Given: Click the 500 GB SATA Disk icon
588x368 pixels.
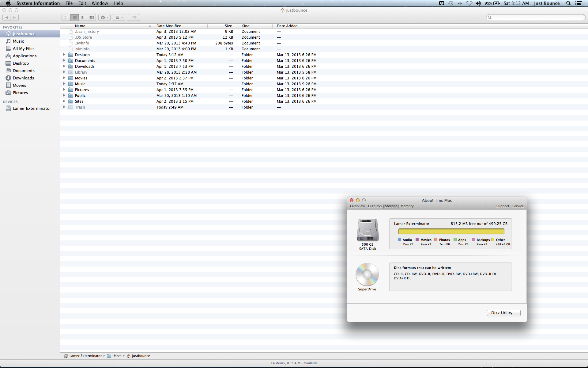Looking at the screenshot, I should click(367, 230).
